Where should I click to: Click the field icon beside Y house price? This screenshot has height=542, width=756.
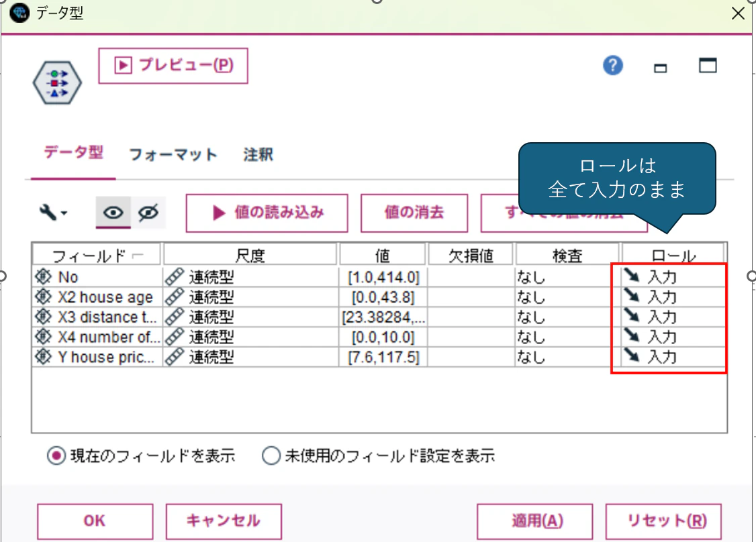[44, 357]
